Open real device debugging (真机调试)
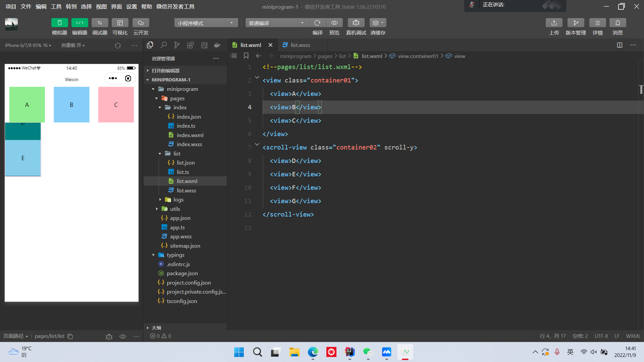 [x=356, y=23]
